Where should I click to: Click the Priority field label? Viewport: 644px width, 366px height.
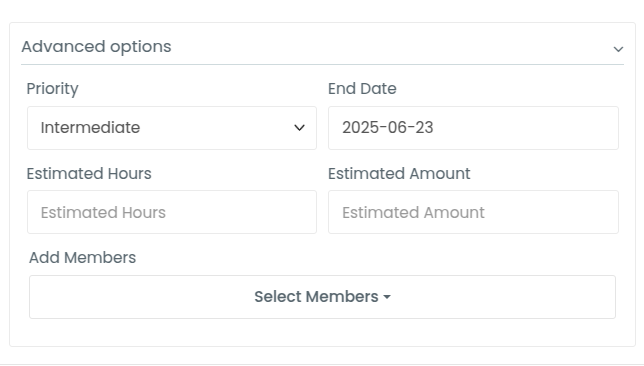(53, 89)
